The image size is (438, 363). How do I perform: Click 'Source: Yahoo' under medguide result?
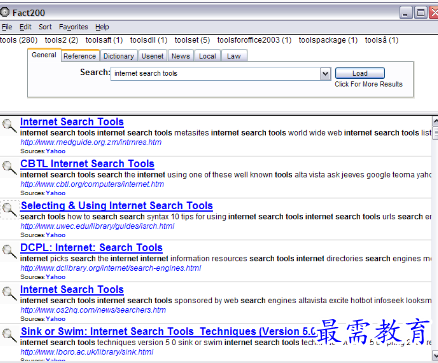pos(43,151)
